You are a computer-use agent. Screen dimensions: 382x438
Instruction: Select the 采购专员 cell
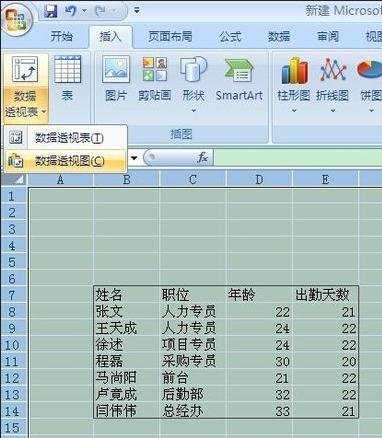point(193,361)
